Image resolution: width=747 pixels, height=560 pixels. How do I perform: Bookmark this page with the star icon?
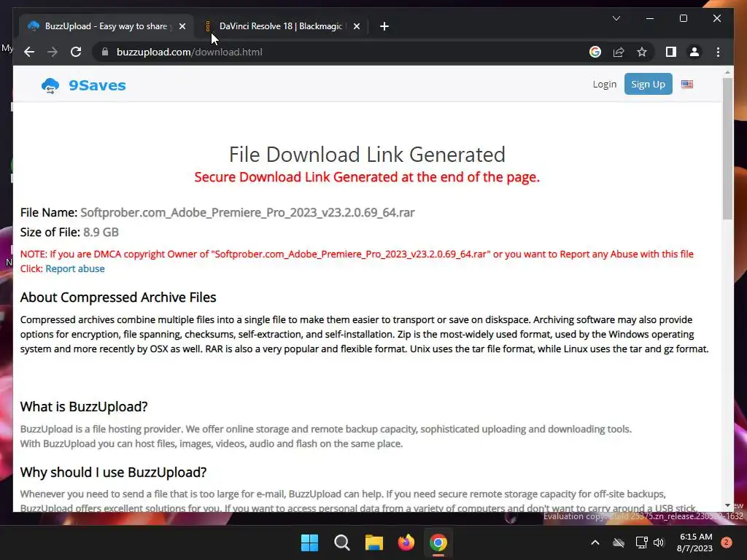point(642,52)
